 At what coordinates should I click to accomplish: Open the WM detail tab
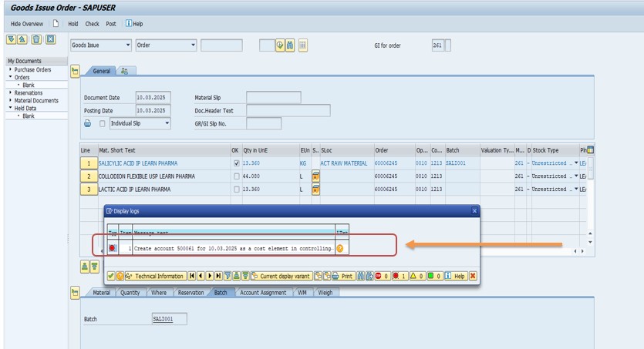click(x=302, y=293)
